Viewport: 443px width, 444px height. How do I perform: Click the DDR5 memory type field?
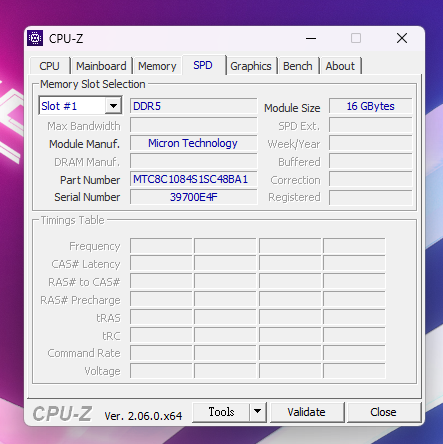(194, 106)
